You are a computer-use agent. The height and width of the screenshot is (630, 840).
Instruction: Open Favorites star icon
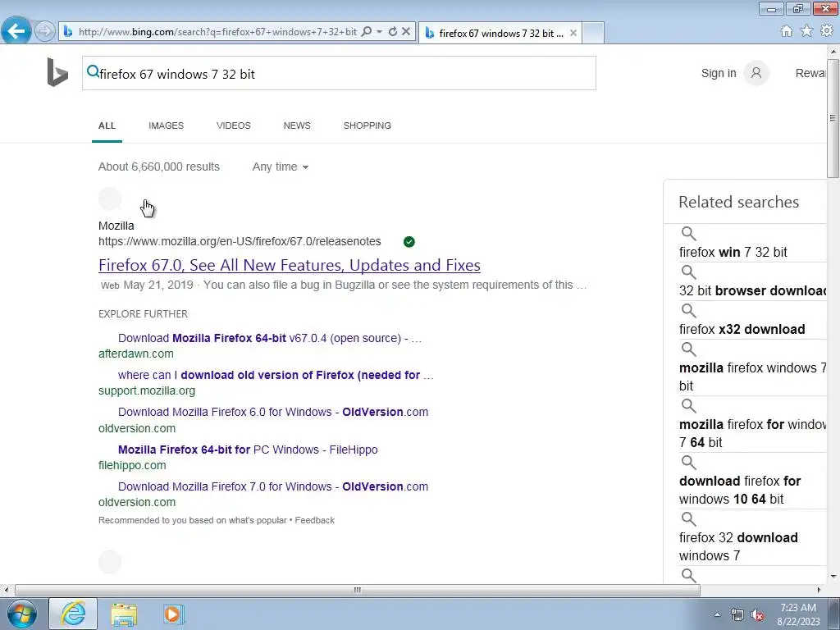coord(807,31)
